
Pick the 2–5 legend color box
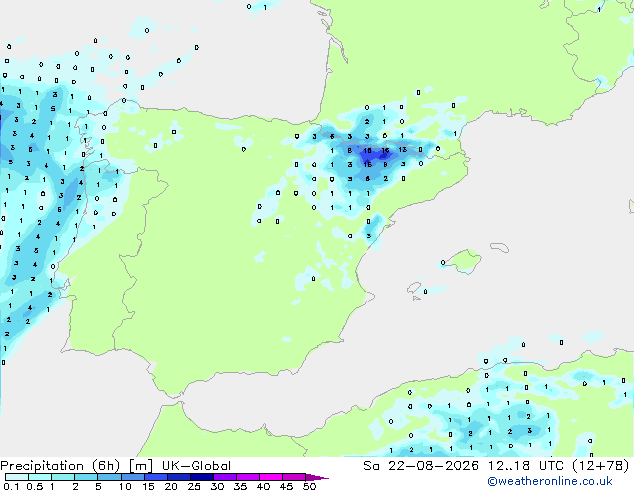tap(86, 477)
